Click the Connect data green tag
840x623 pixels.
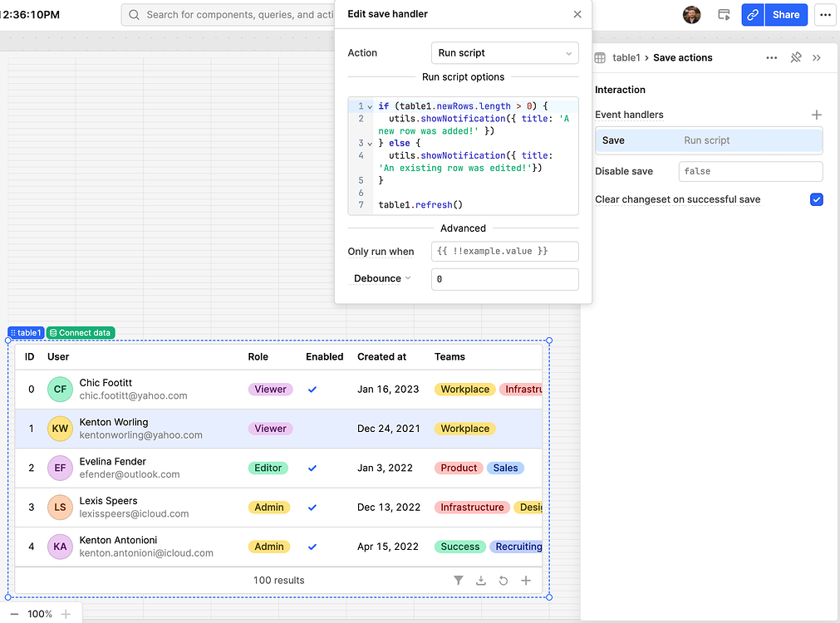[81, 332]
